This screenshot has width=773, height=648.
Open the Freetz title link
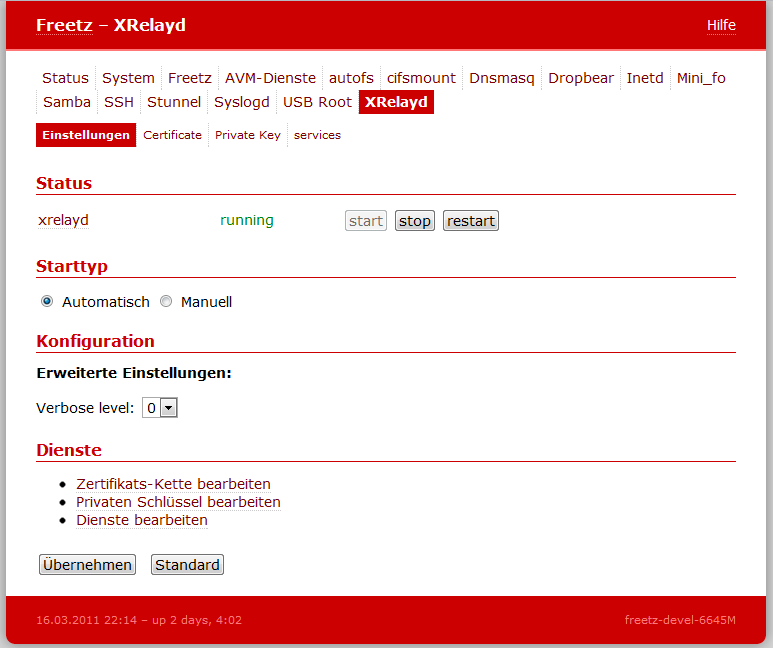(64, 25)
